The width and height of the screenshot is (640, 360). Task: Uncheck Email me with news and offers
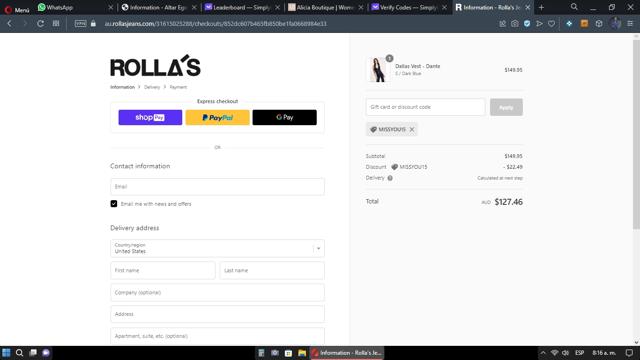point(114,204)
